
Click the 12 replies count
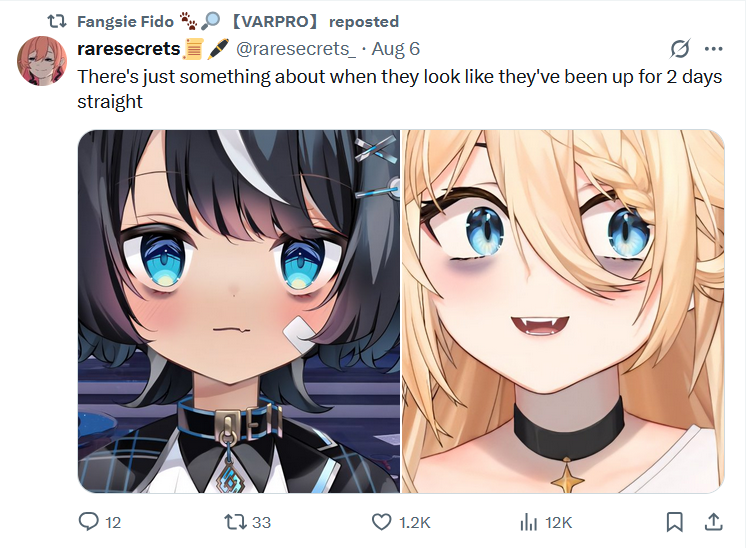(x=113, y=522)
